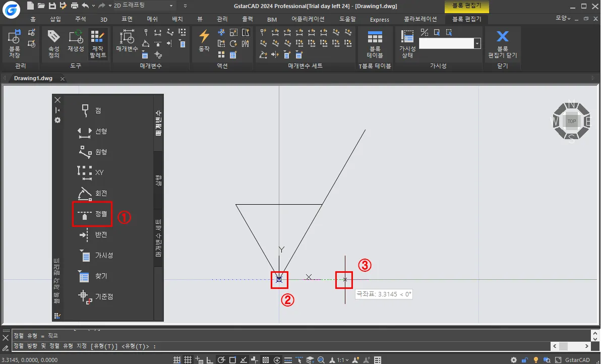Toggle ortho mode in status bar
This screenshot has height=364, width=601.
click(210, 360)
